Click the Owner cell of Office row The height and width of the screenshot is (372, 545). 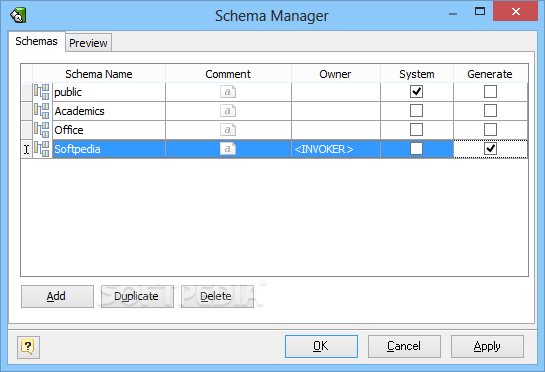click(336, 130)
